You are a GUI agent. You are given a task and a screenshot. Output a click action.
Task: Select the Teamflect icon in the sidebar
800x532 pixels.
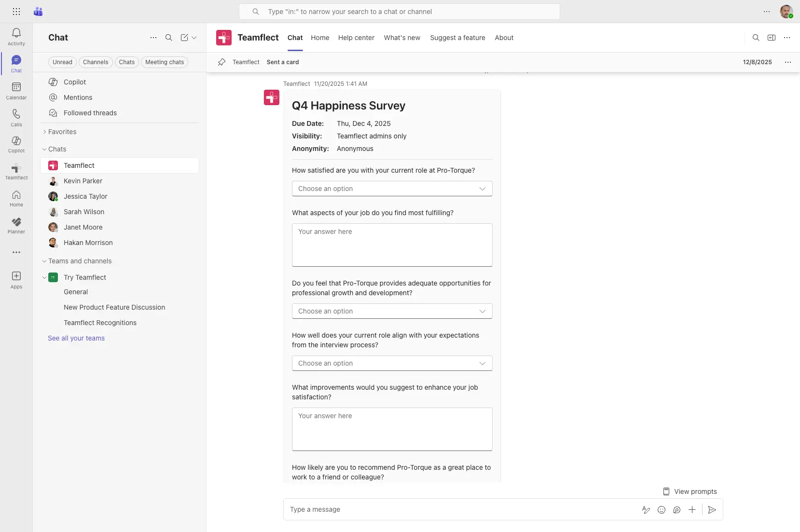tap(16, 172)
